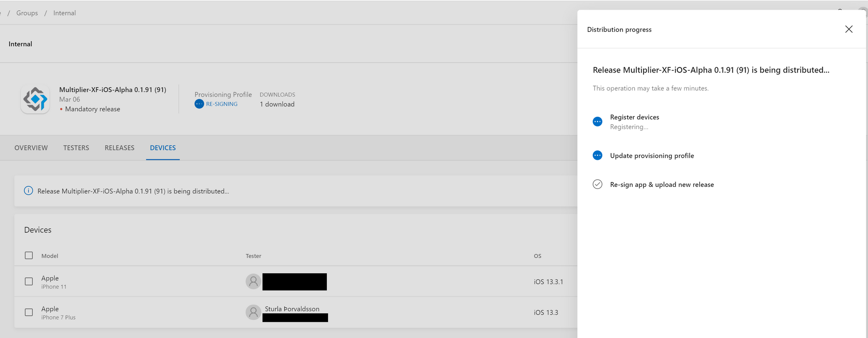The image size is (868, 338).
Task: Click the Devices section heading
Action: point(38,230)
